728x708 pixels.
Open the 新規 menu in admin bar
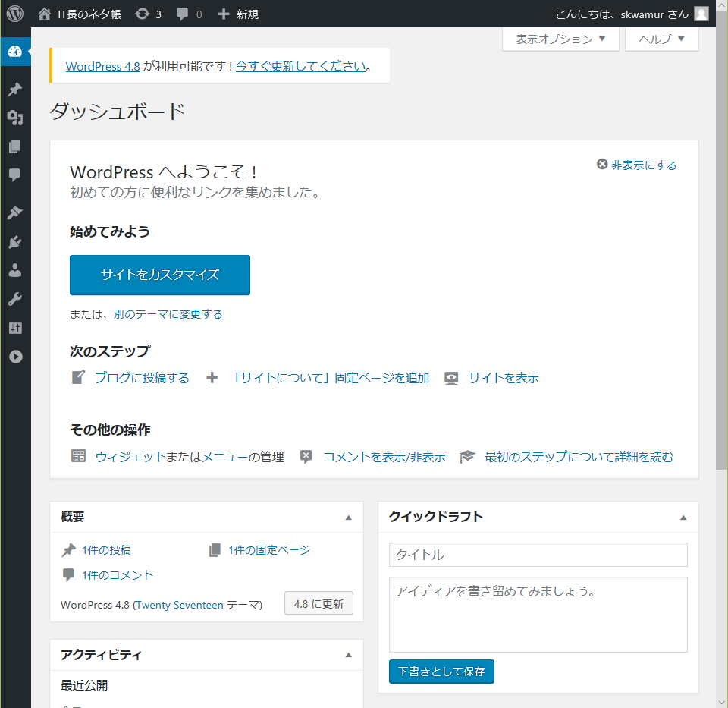point(238,14)
